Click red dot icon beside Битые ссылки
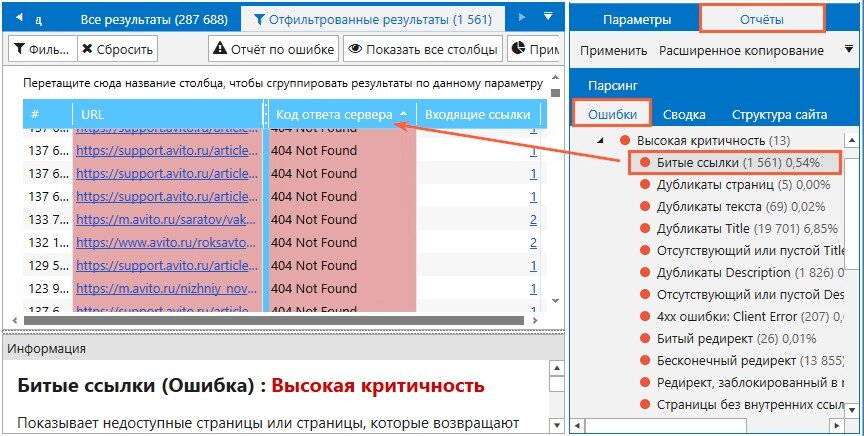 pos(645,163)
